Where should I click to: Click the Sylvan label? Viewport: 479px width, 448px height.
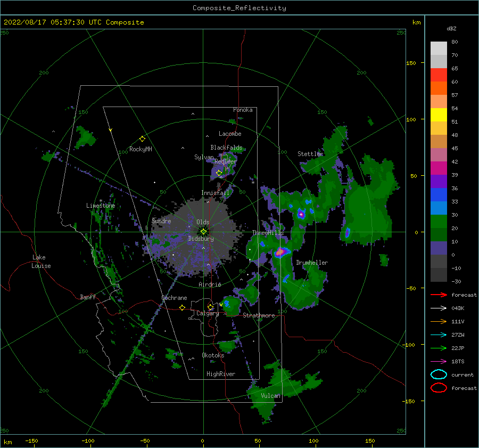coord(204,157)
